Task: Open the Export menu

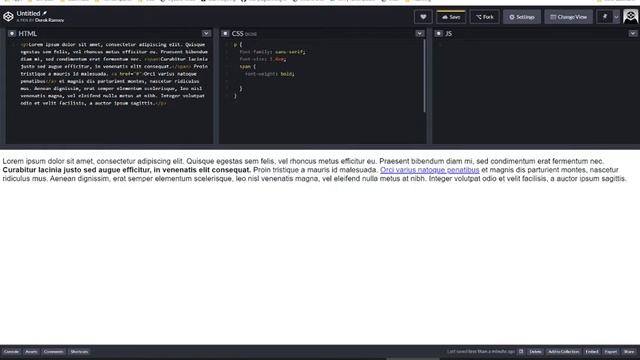Action: (611, 351)
